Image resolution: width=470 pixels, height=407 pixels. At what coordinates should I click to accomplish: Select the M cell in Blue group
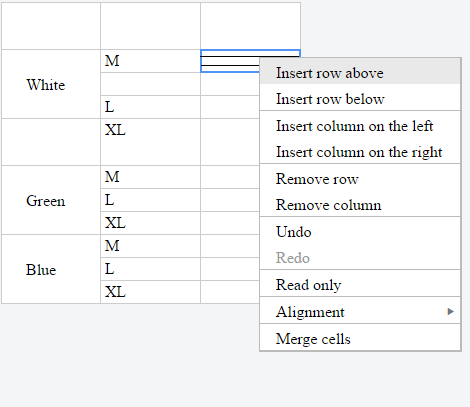pos(150,246)
